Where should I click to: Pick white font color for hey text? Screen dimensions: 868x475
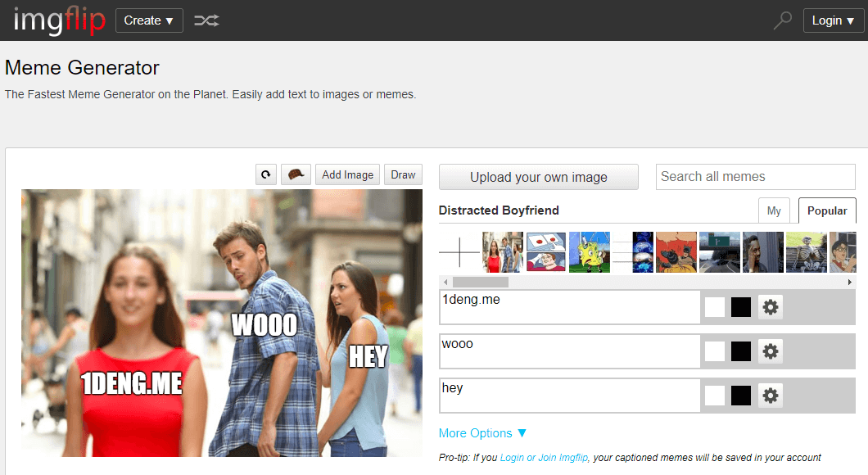click(x=715, y=396)
